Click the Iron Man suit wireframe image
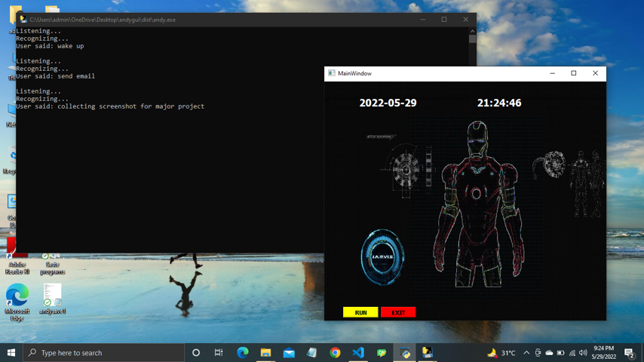Image resolution: width=644 pixels, height=362 pixels. (479, 204)
